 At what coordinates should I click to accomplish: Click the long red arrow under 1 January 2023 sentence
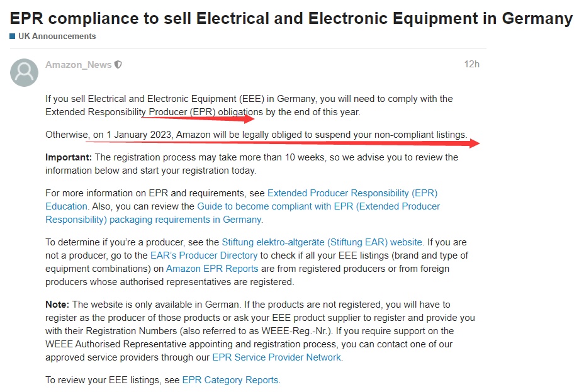pos(283,143)
